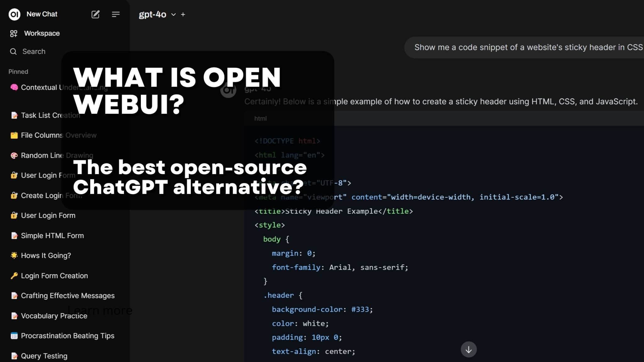Click the search magnifier icon
644x362 pixels.
tap(13, 51)
